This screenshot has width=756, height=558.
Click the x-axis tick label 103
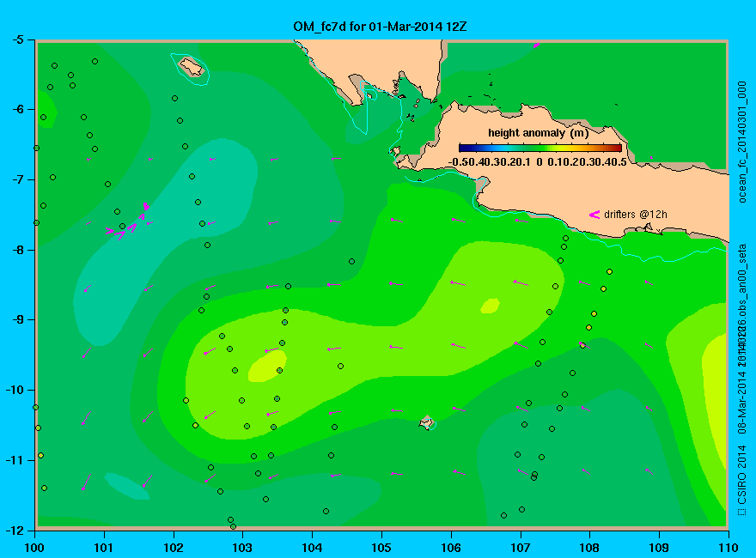pyautogui.click(x=242, y=548)
